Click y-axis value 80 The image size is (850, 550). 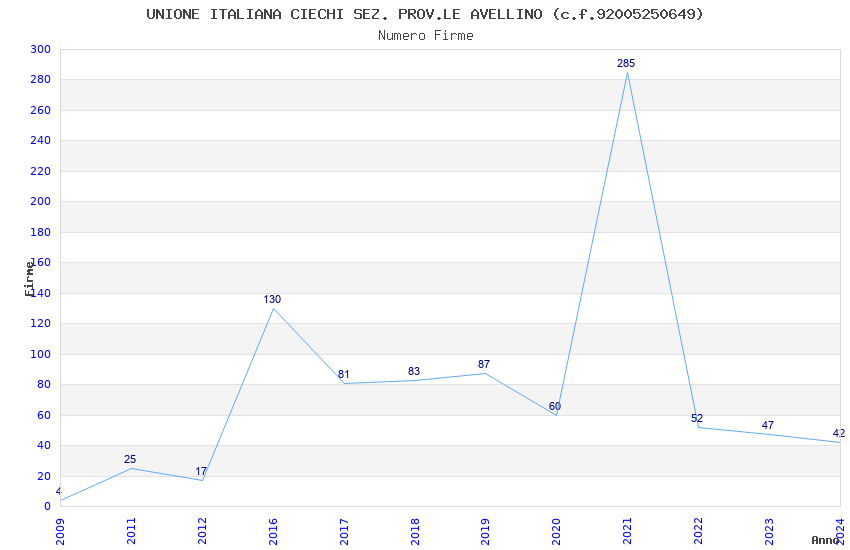click(44, 385)
